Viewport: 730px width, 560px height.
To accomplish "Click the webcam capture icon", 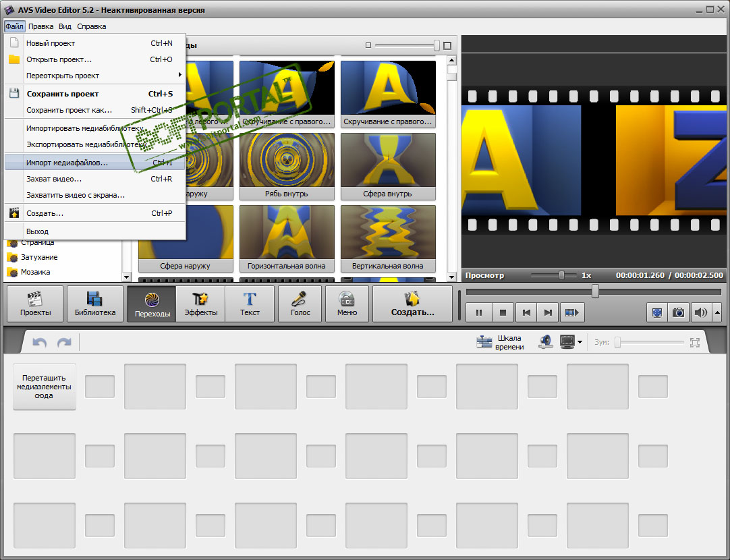I will pyautogui.click(x=545, y=342).
